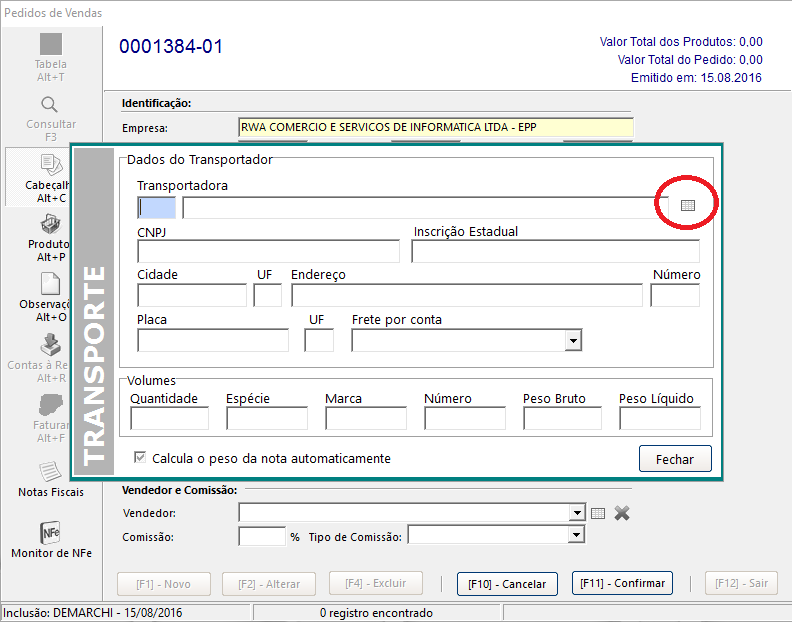The image size is (792, 622).
Task: Open the Cabeçalho section icon
Action: coord(51,165)
